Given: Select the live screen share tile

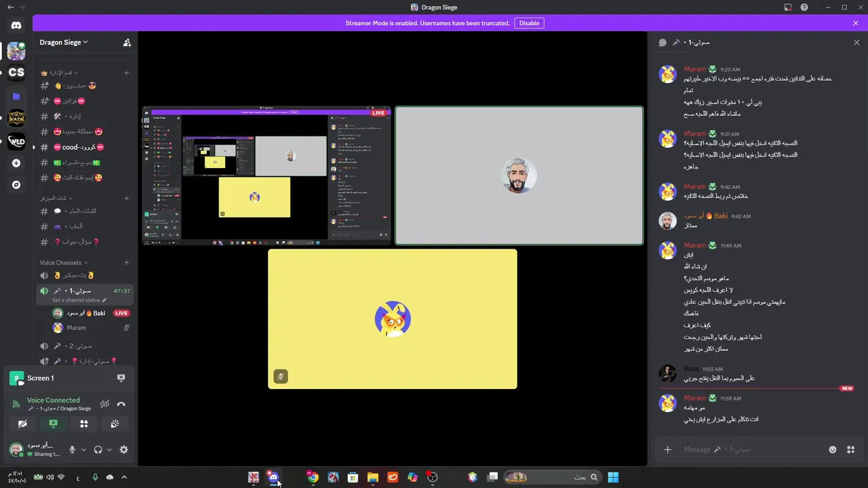Looking at the screenshot, I should [x=267, y=174].
